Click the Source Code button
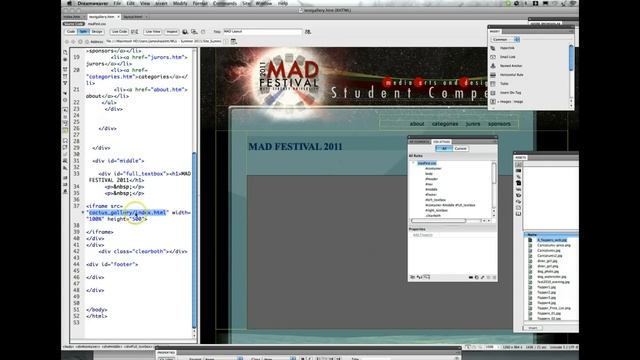This screenshot has width=640, height=360. [73, 24]
